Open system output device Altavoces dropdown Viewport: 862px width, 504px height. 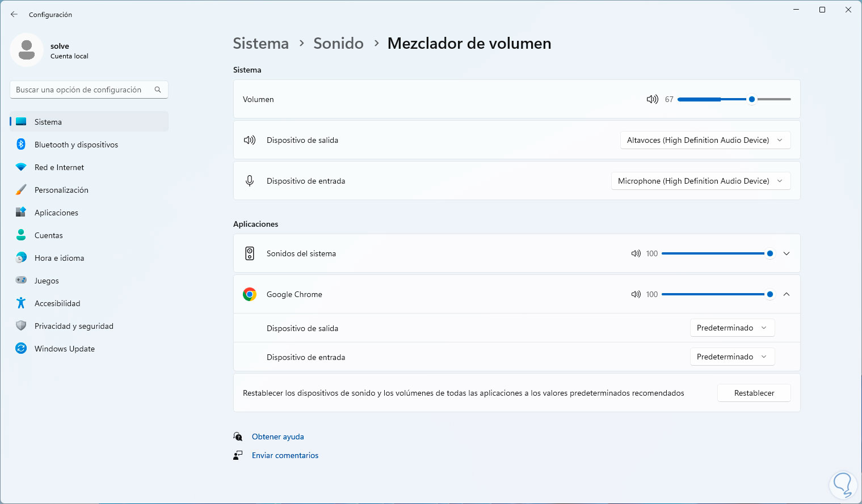point(705,140)
